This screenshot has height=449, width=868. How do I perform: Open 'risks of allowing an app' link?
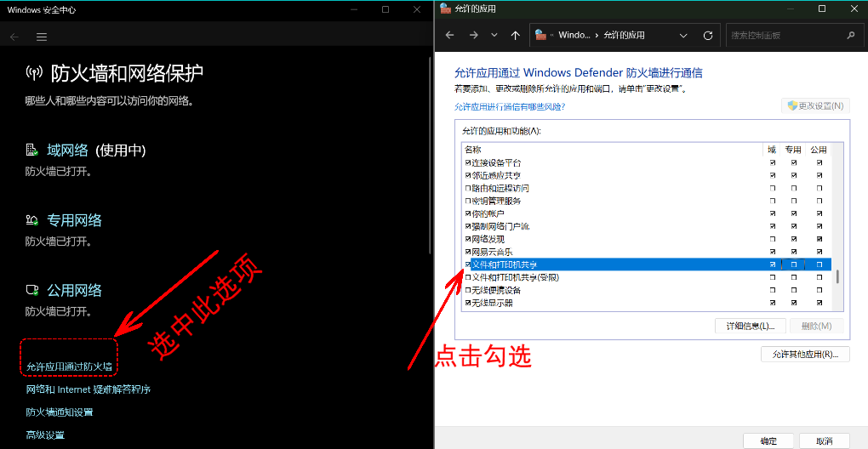pyautogui.click(x=509, y=106)
